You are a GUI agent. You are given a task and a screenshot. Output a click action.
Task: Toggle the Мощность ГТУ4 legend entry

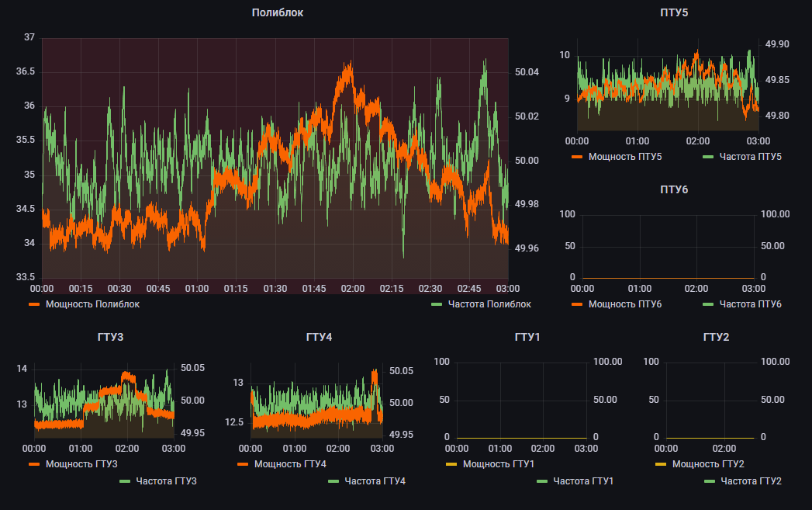290,464
